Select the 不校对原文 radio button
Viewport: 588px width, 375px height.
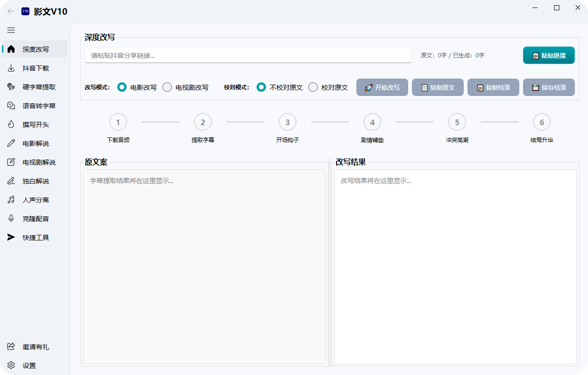[x=261, y=88]
